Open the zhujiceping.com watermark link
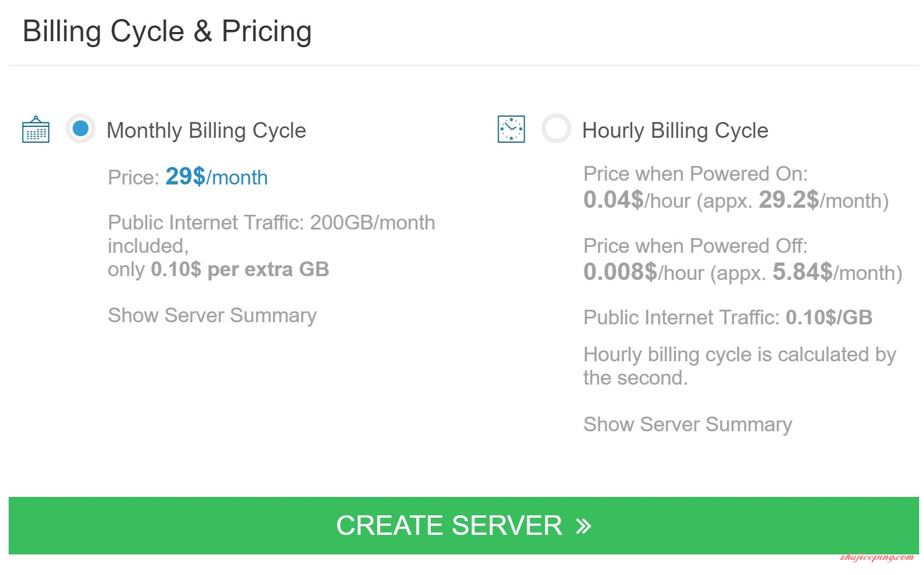This screenshot has height=575, width=924. point(877,557)
